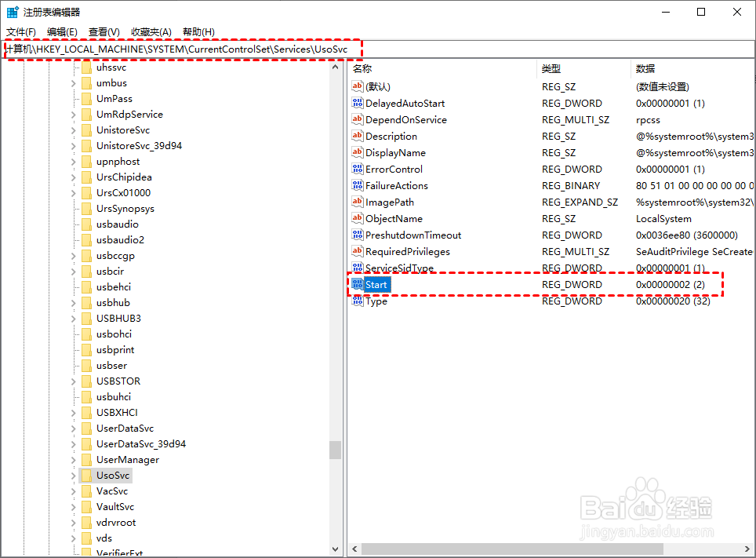
Task: Expand the UserDataSvc tree node
Action: [x=72, y=428]
